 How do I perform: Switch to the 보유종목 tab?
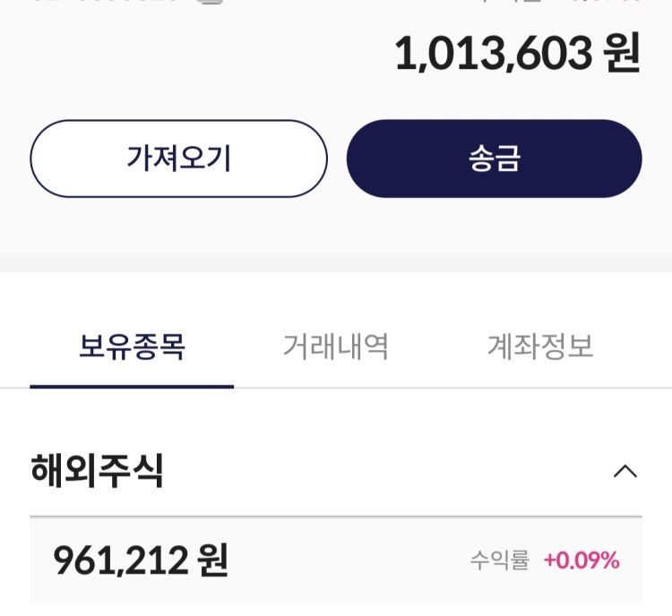coord(132,346)
